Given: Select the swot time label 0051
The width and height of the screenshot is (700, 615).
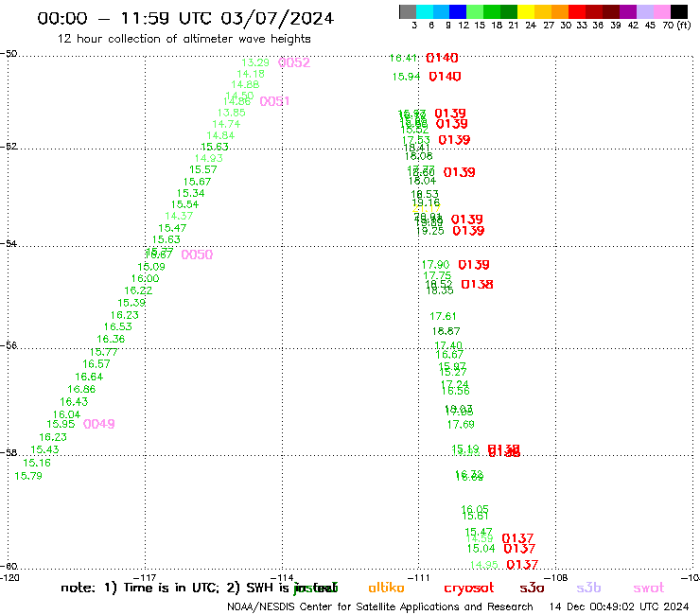Looking at the screenshot, I should [x=274, y=101].
